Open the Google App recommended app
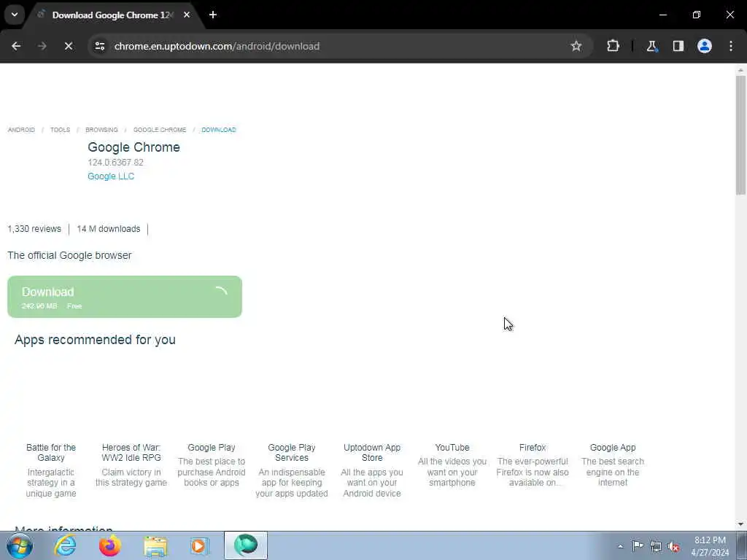The image size is (747, 560). tap(613, 448)
